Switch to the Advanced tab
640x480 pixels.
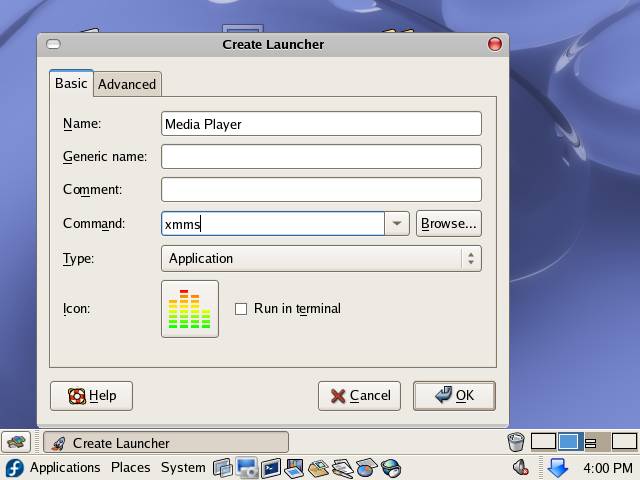[x=127, y=84]
